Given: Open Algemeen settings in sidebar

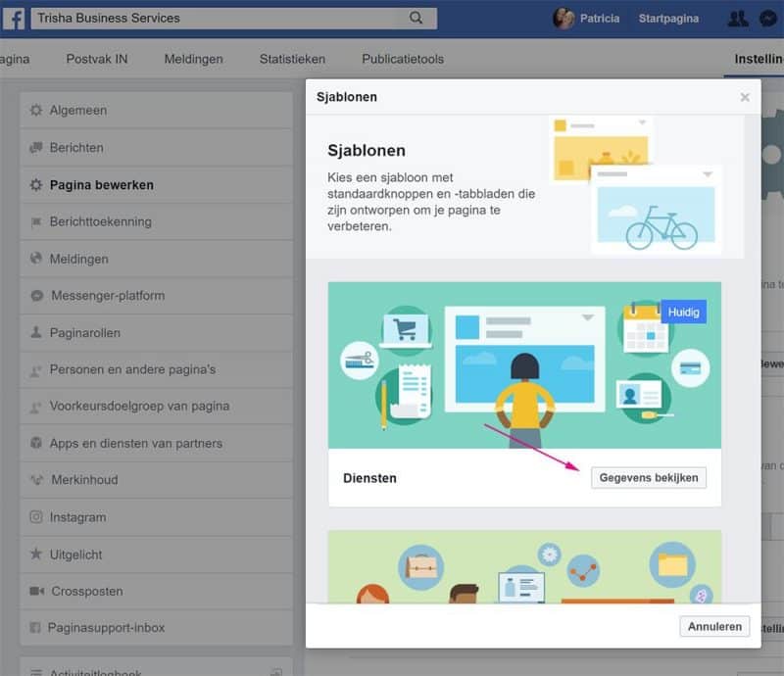Looking at the screenshot, I should tap(156, 110).
